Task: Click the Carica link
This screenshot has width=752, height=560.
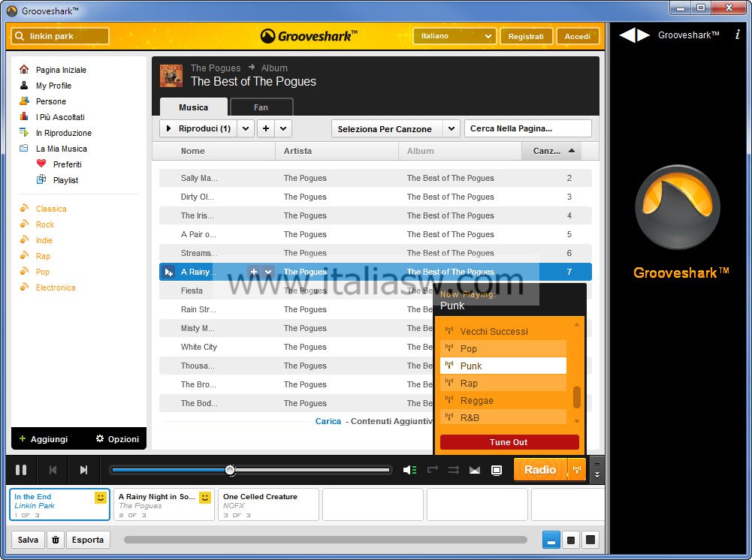Action: tap(328, 421)
